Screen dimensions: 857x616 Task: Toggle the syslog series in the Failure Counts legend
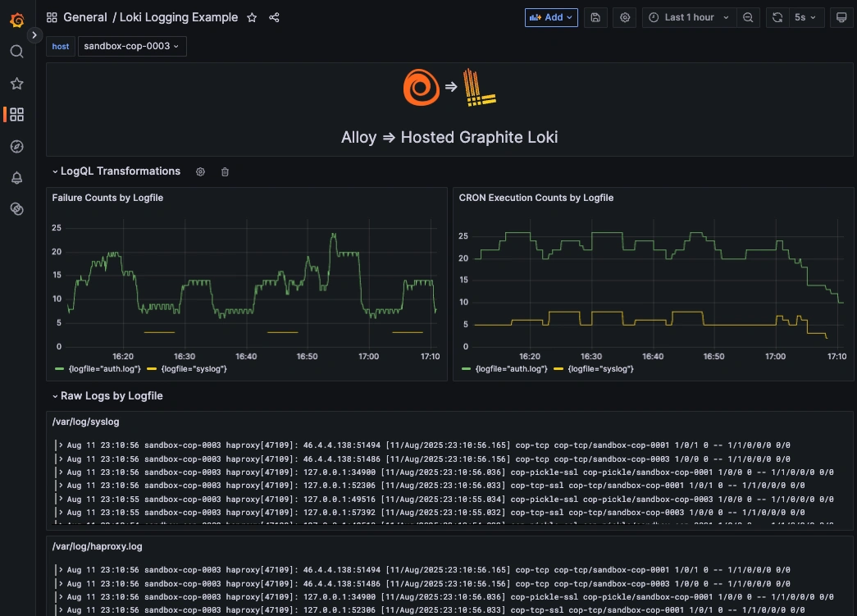pos(194,369)
